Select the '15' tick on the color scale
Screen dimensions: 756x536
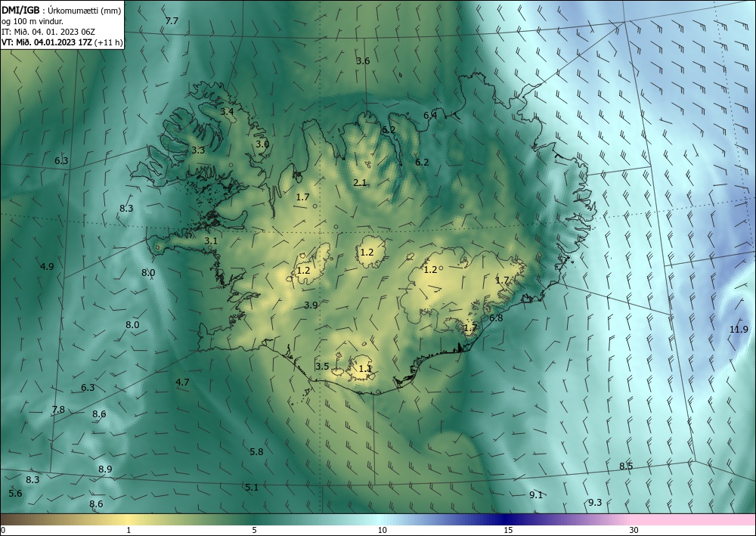coord(508,530)
